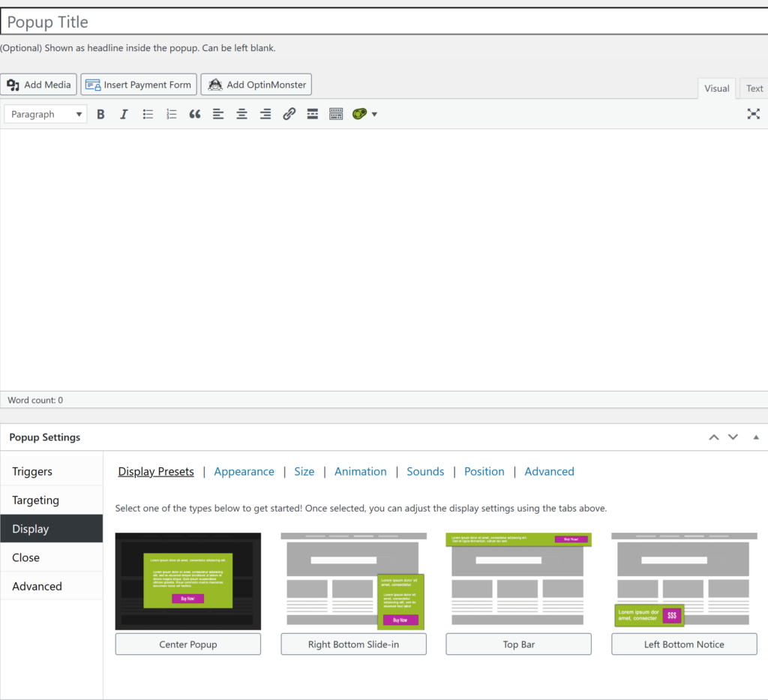Move Popup Settings panel down
This screenshot has width=768, height=700.
[733, 437]
